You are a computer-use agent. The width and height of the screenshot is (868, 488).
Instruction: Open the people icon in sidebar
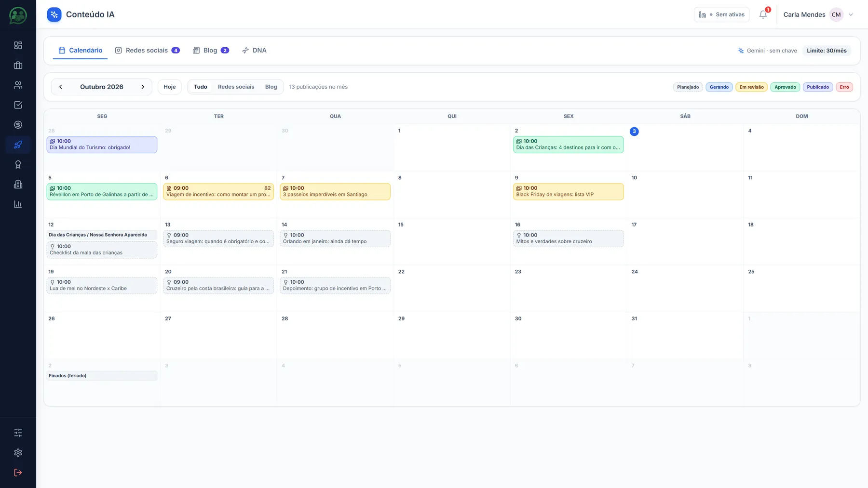(x=18, y=85)
